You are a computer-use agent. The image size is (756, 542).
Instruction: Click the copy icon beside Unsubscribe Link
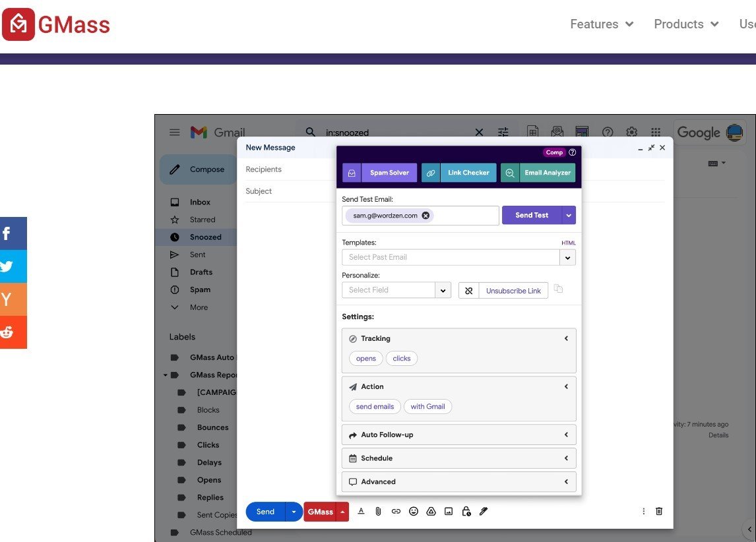(x=558, y=289)
